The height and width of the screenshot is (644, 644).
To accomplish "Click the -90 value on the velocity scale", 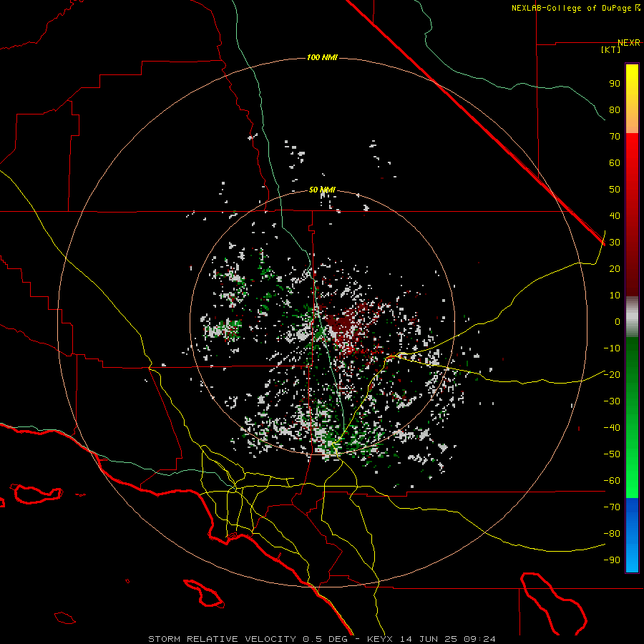I will click(x=612, y=560).
